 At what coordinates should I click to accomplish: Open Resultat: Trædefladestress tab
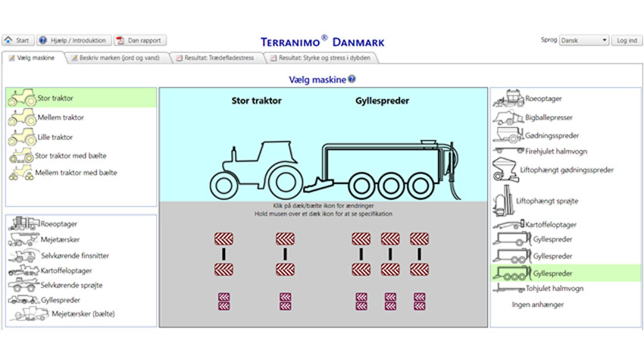(217, 58)
